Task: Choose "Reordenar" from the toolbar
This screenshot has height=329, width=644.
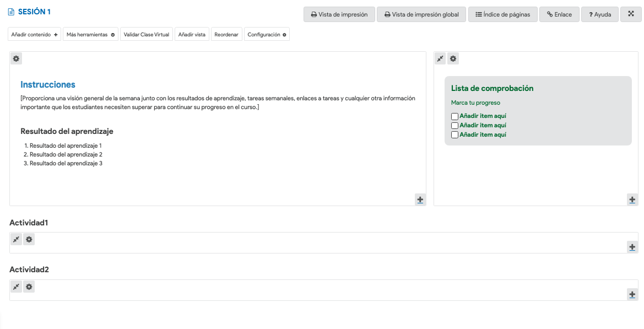Action: pos(226,35)
